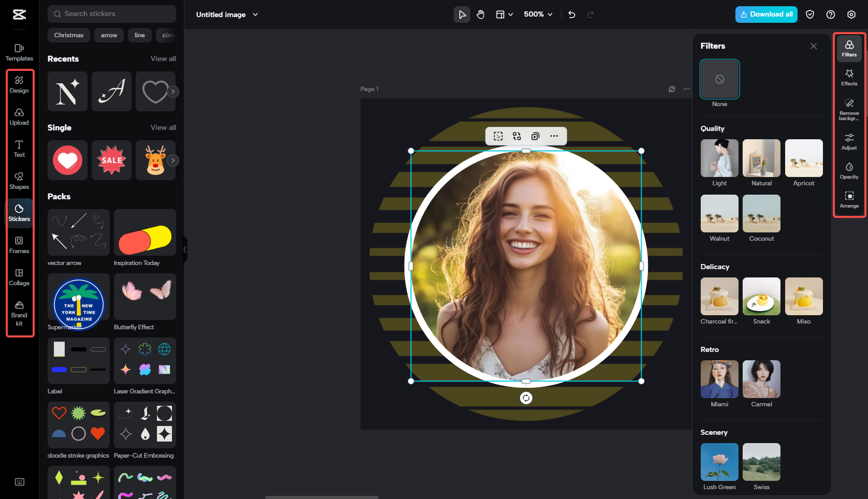Open the Arrange options
Image resolution: width=868 pixels, height=499 pixels.
849,200
